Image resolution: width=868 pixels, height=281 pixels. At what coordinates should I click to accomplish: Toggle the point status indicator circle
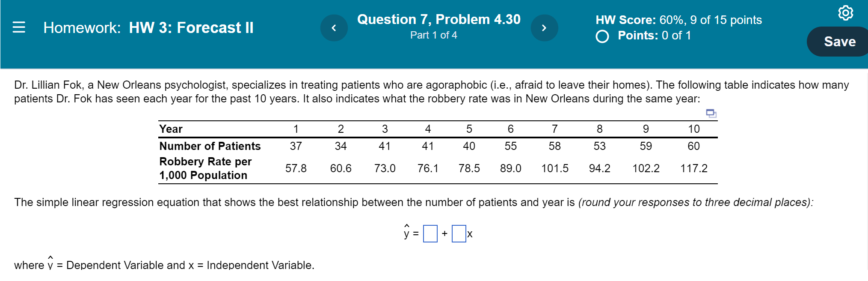coord(602,36)
